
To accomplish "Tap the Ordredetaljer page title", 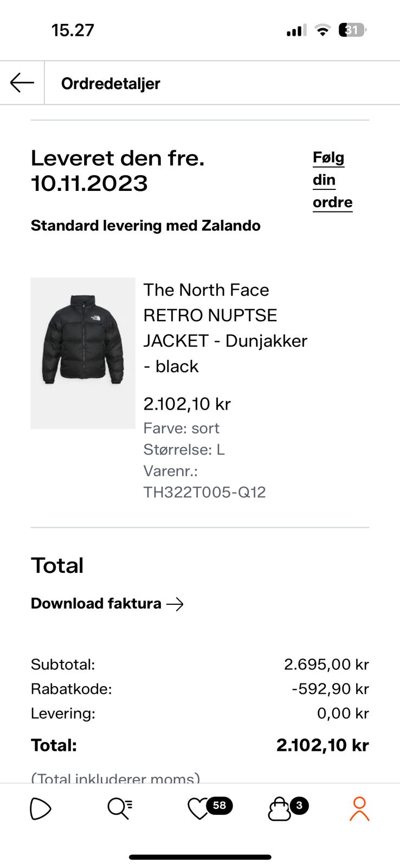I will point(111,84).
